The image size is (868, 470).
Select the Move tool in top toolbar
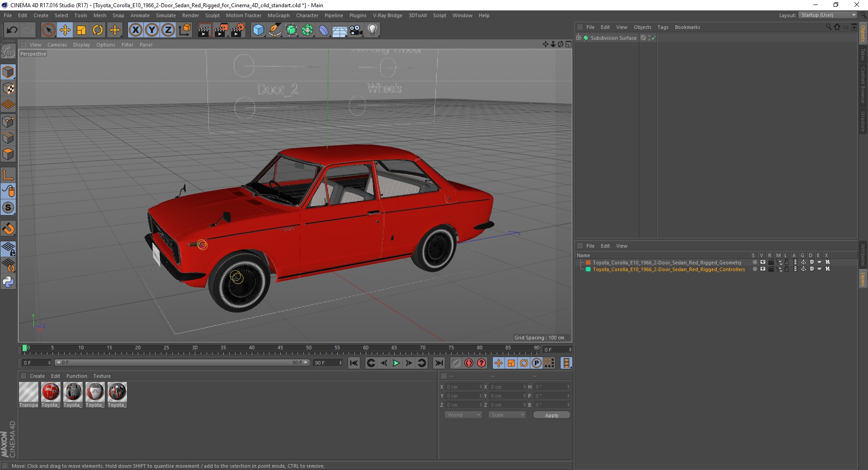pyautogui.click(x=65, y=30)
